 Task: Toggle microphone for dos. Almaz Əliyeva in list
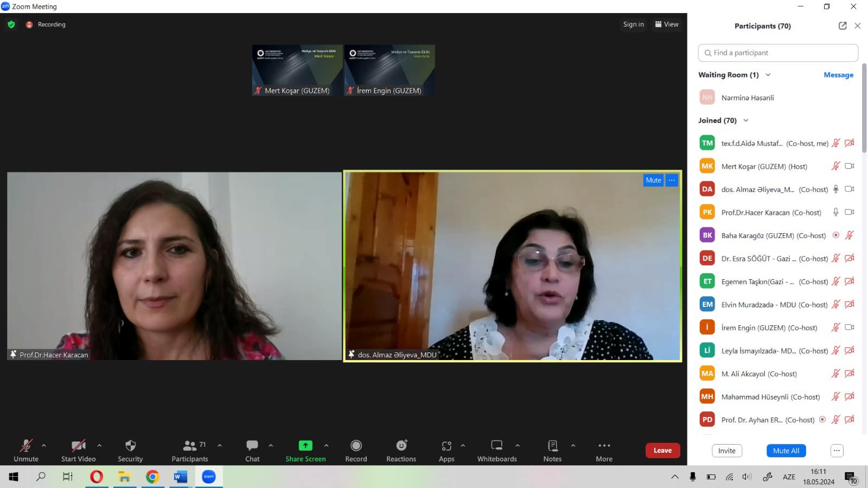(836, 189)
